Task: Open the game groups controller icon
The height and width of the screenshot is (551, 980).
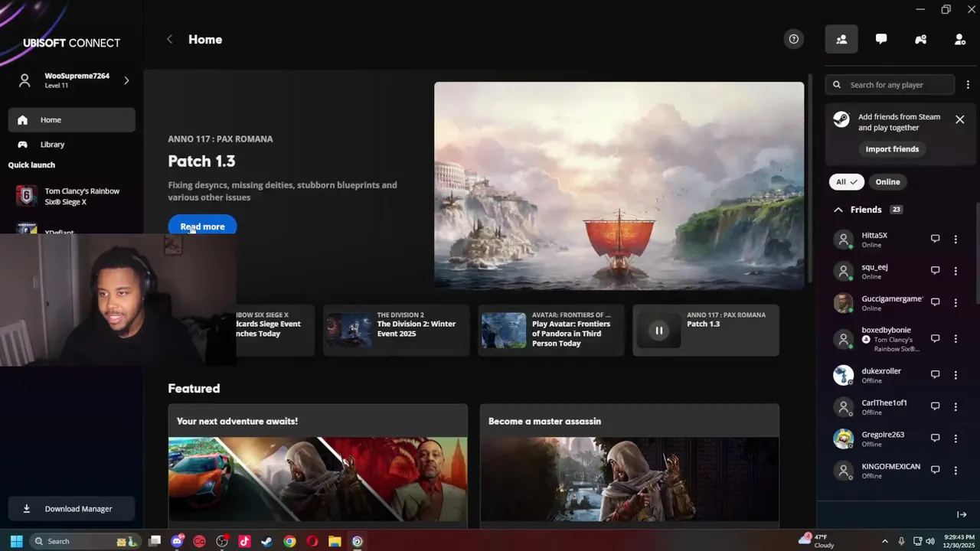Action: [x=920, y=39]
